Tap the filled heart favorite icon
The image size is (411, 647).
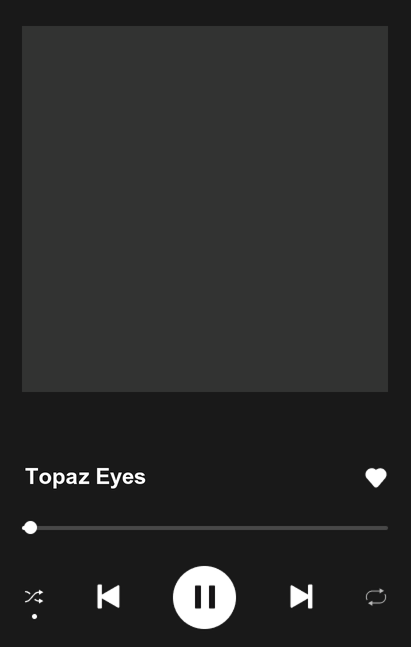(x=376, y=478)
